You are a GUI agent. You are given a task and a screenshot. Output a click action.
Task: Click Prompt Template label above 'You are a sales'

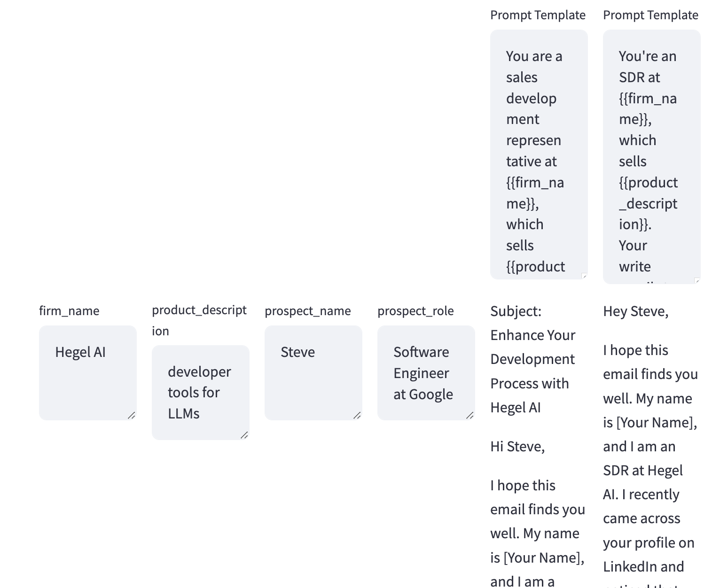[538, 15]
